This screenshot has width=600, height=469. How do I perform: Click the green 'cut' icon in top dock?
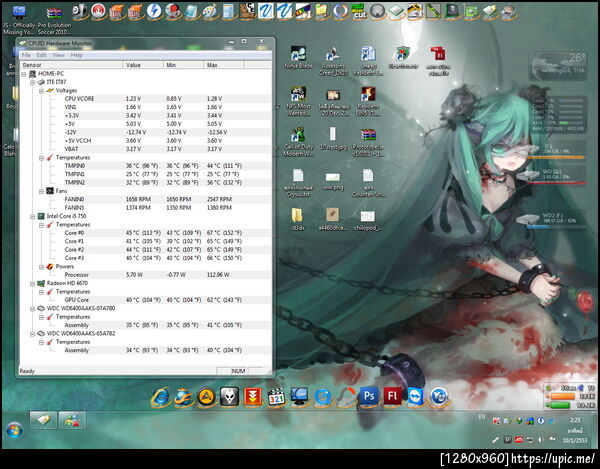359,11
